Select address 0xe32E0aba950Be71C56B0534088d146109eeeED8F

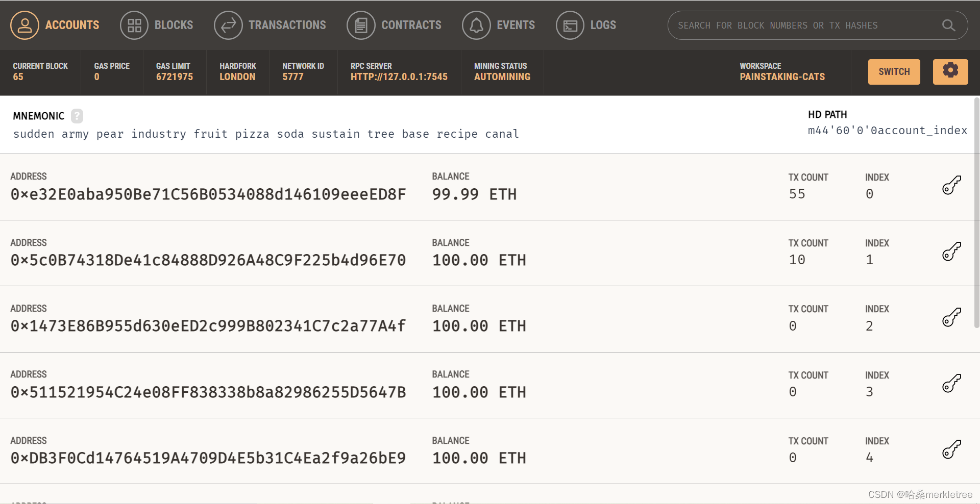(x=208, y=194)
